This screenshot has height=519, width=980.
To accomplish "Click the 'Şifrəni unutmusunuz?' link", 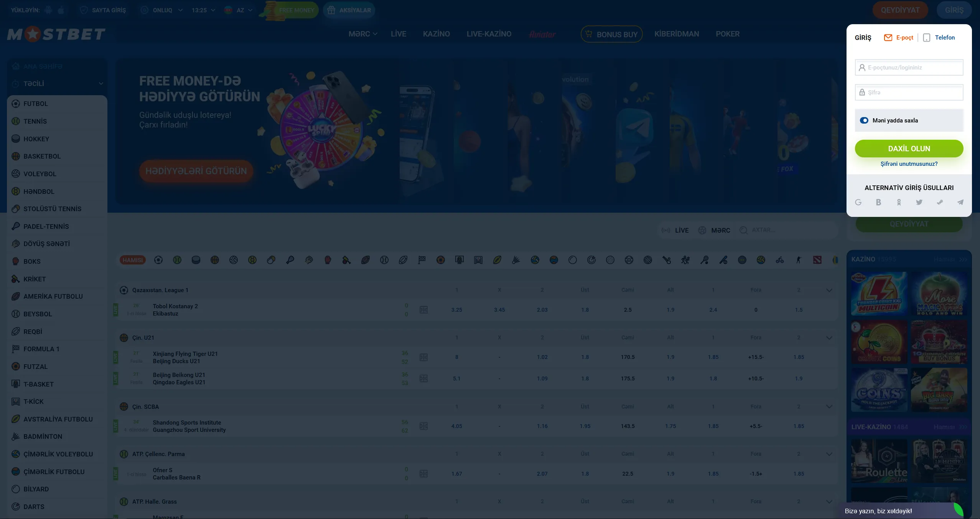I will tap(909, 164).
